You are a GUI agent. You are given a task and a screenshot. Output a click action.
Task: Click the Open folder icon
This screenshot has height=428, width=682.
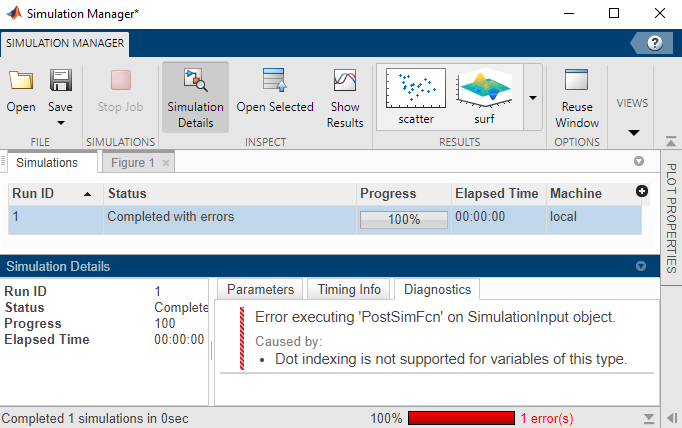[21, 81]
